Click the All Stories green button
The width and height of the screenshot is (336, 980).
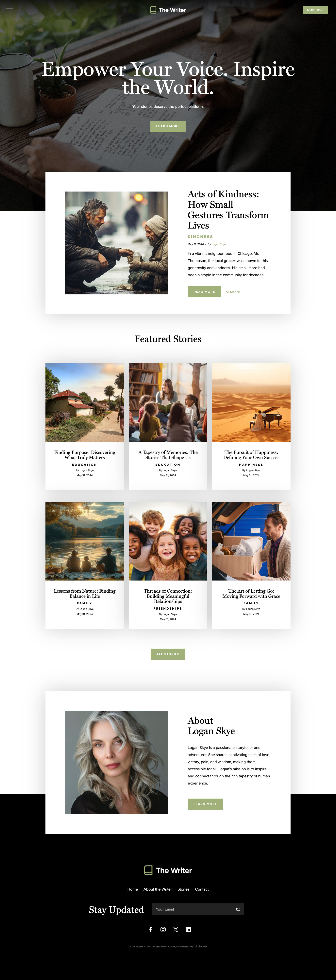(168, 654)
